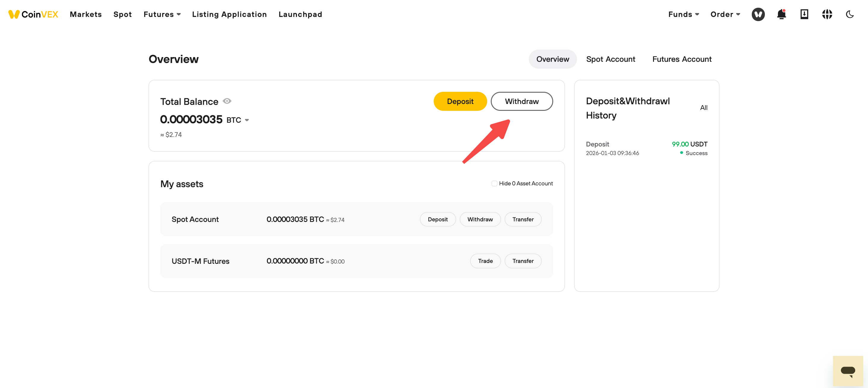
Task: Click the USDT-M Futures row label
Action: (200, 261)
